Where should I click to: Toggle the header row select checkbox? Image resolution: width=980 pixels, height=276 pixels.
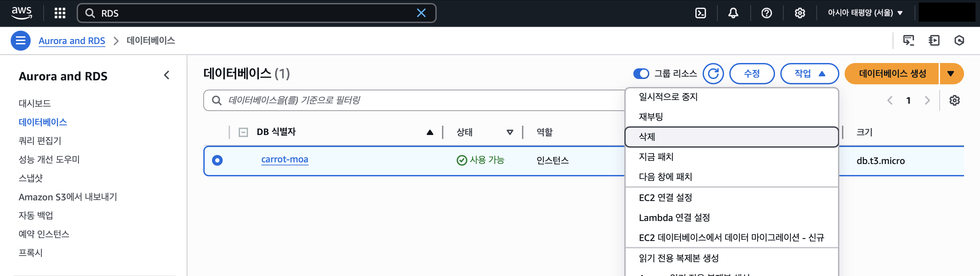(x=243, y=132)
